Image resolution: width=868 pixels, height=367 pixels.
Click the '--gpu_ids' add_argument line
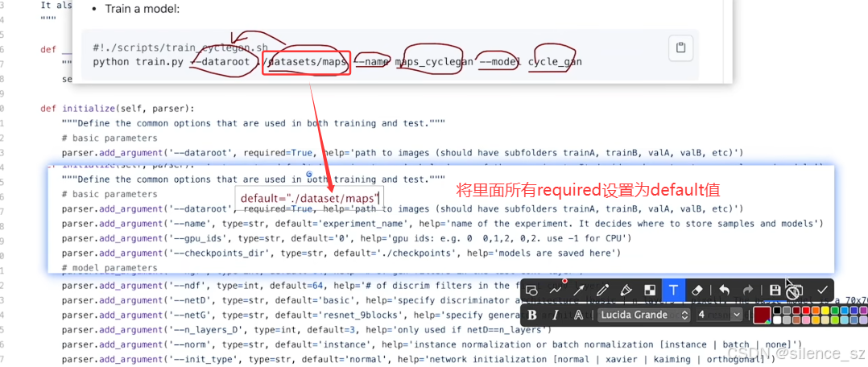coord(346,238)
